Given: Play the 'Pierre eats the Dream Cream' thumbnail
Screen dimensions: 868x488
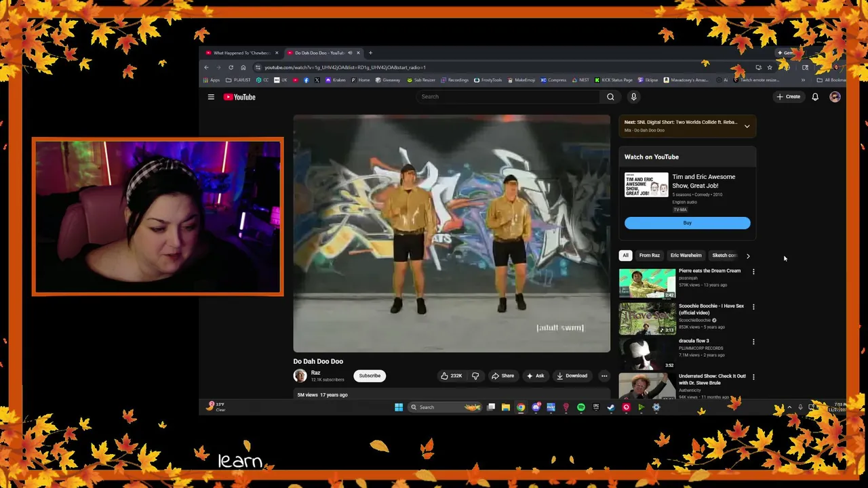Looking at the screenshot, I should (x=647, y=283).
